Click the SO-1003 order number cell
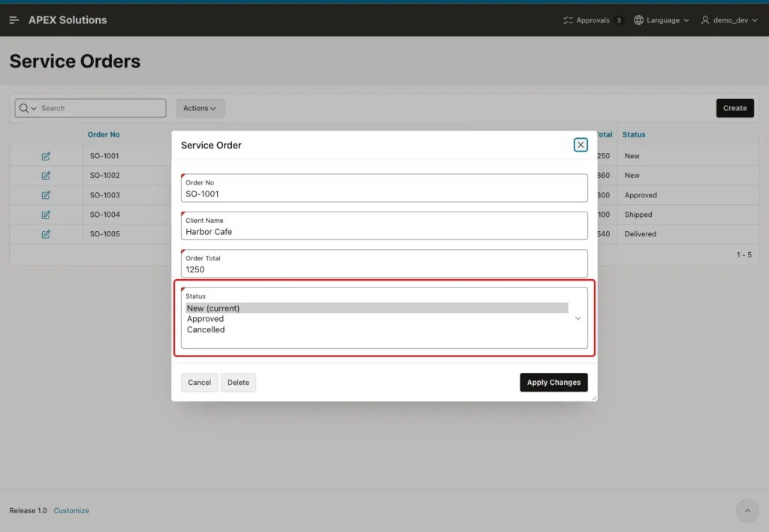This screenshot has width=769, height=532. [x=105, y=195]
